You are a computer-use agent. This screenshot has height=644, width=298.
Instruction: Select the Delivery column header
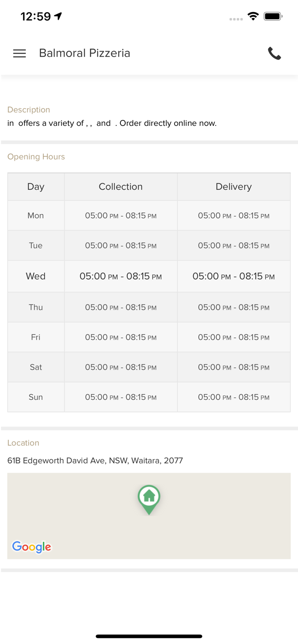pyautogui.click(x=233, y=187)
